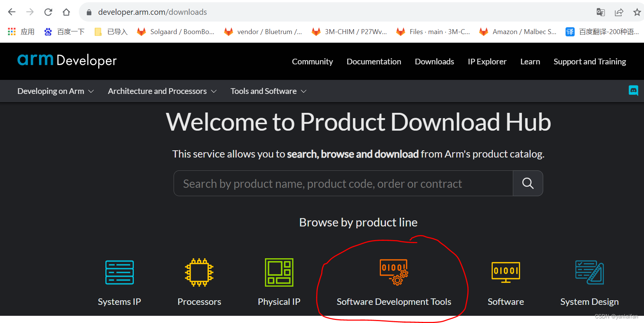
Task: Open the Processors chip icon
Action: 199,272
